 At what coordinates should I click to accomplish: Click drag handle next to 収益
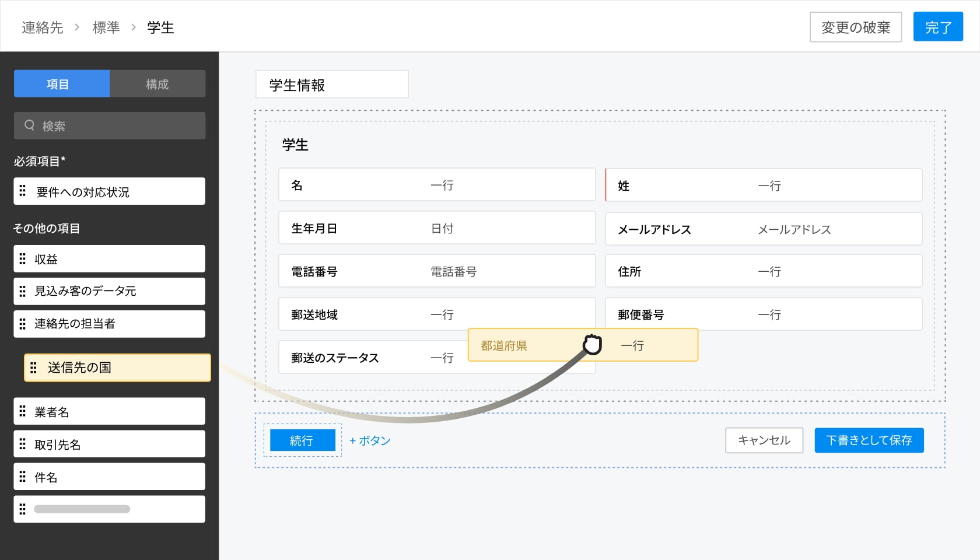(x=23, y=258)
